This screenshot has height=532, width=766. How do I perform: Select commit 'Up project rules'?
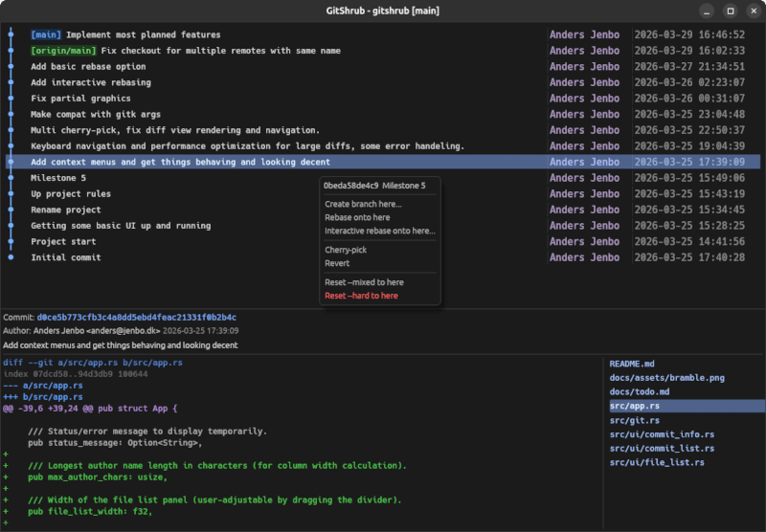(382, 194)
